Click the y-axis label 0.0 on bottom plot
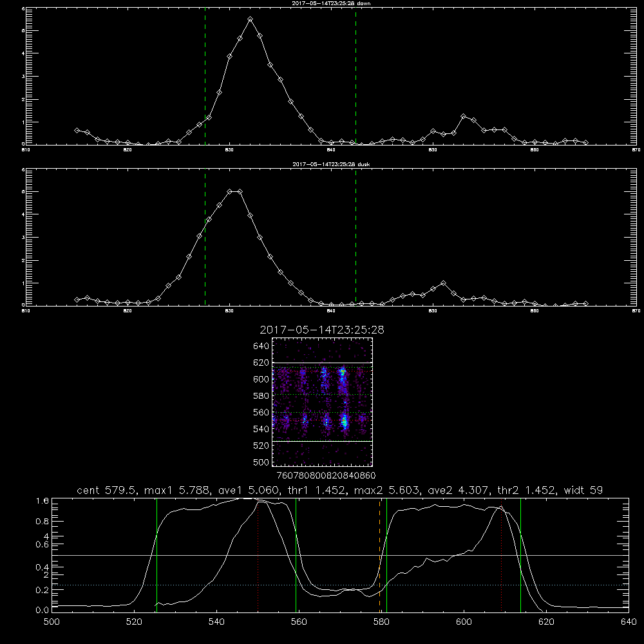Viewport: 644px width, 644px height. (43, 610)
